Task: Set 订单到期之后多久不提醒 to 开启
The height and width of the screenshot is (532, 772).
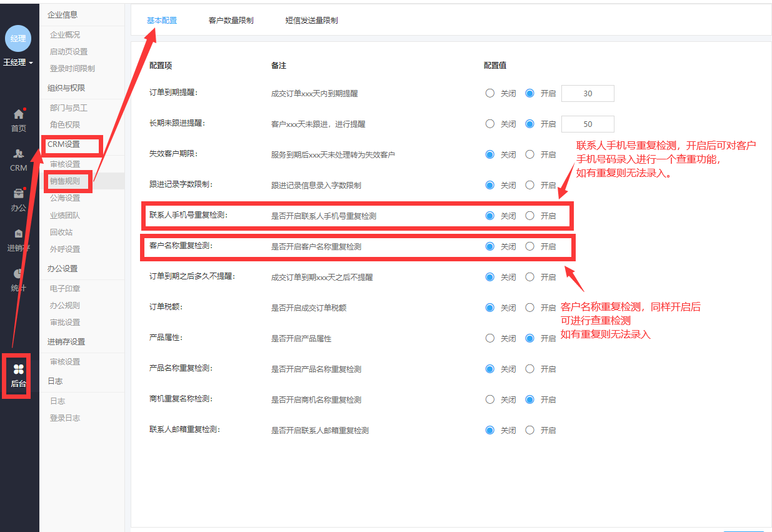Action: click(530, 277)
